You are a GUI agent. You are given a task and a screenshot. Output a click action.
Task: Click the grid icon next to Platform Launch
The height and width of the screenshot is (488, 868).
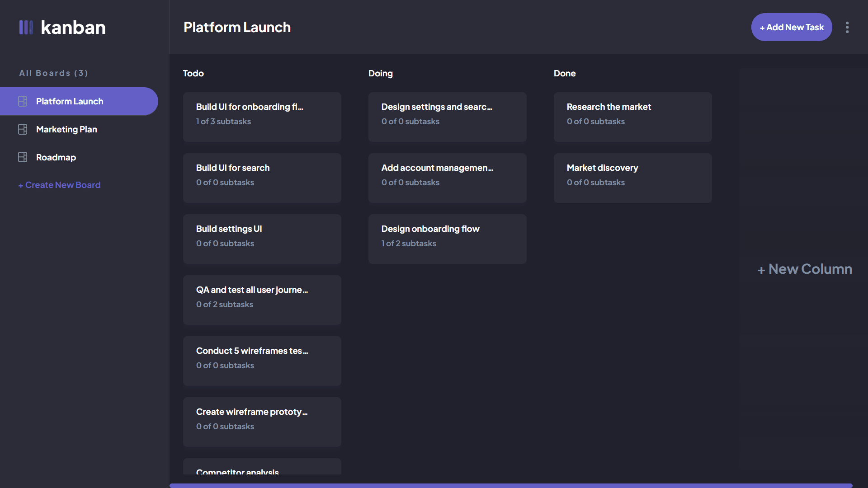point(22,101)
